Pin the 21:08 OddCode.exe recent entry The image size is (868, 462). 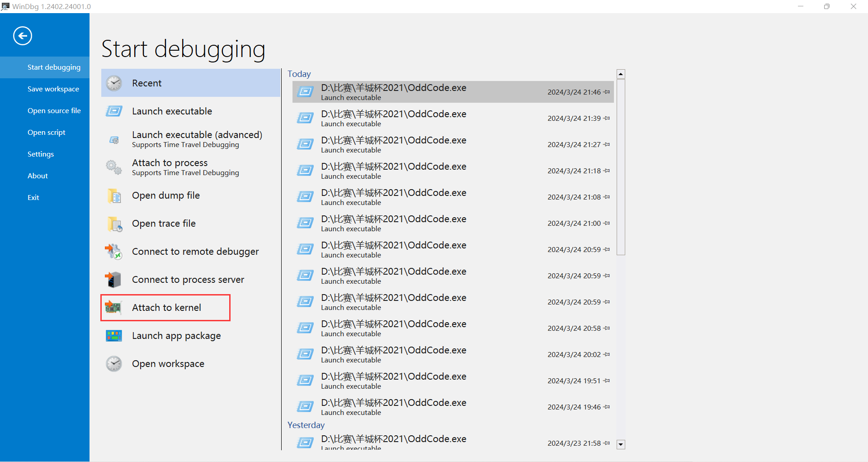pos(607,197)
